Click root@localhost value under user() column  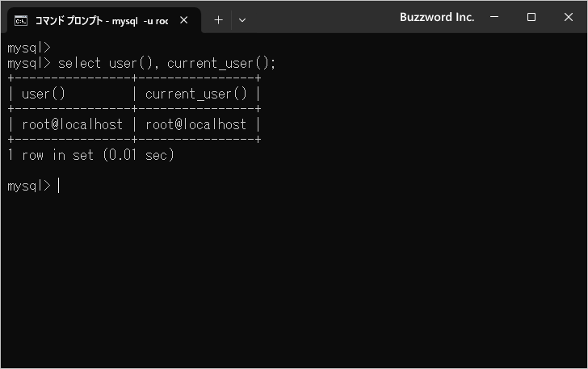pyautogui.click(x=73, y=124)
